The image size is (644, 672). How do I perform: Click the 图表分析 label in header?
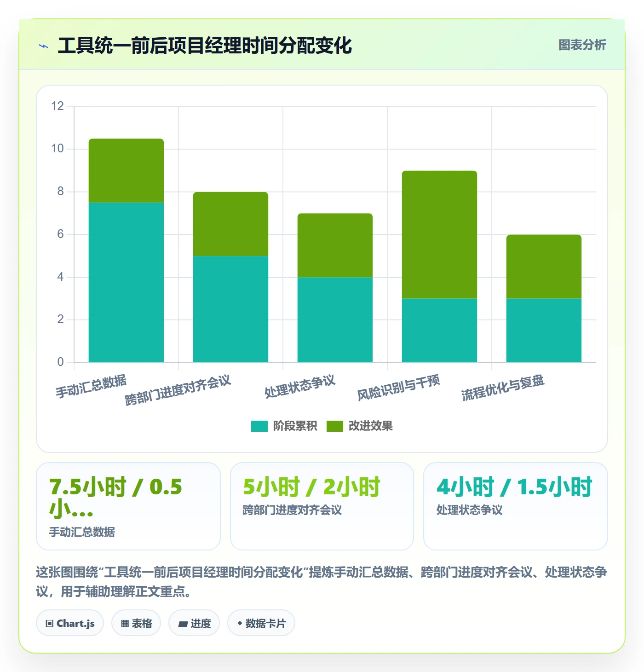(582, 45)
